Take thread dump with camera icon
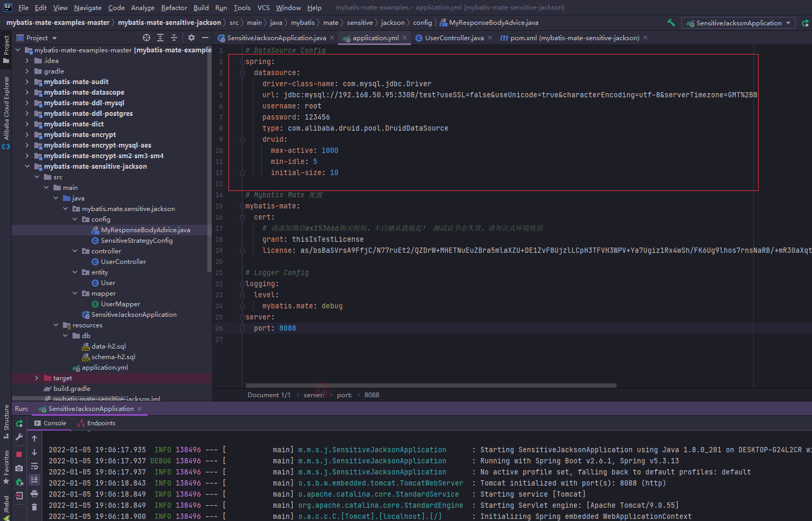 (x=19, y=468)
